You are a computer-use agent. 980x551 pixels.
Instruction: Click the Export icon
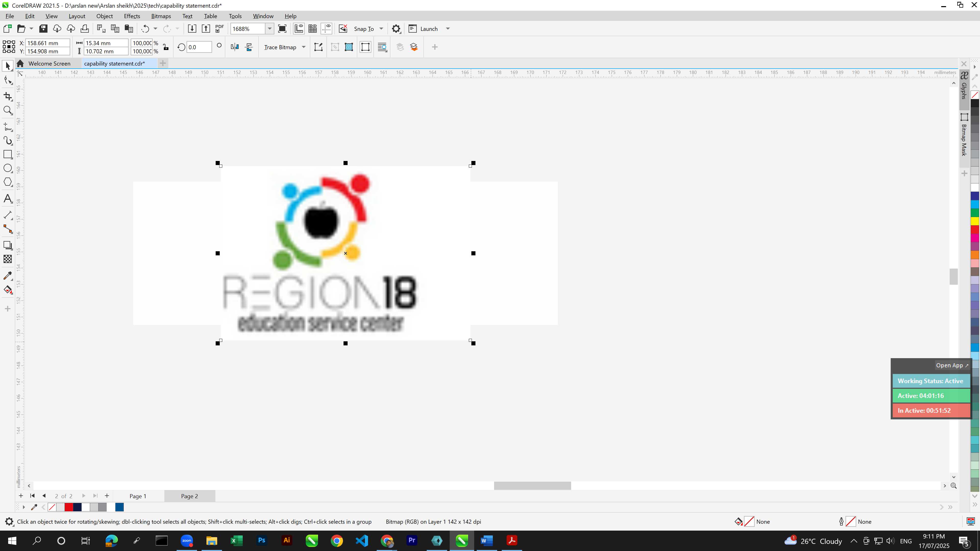[206, 29]
